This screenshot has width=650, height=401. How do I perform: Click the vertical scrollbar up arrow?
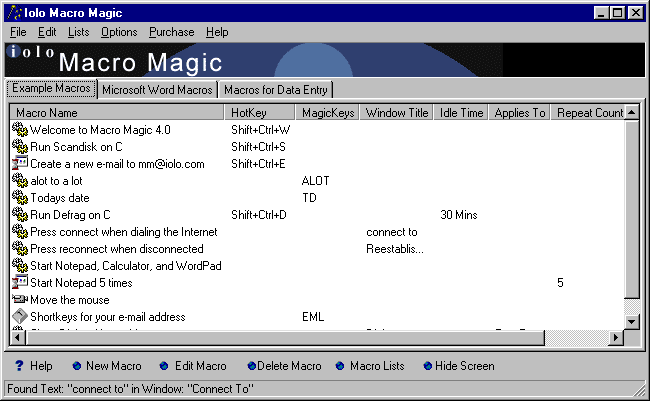coord(632,112)
